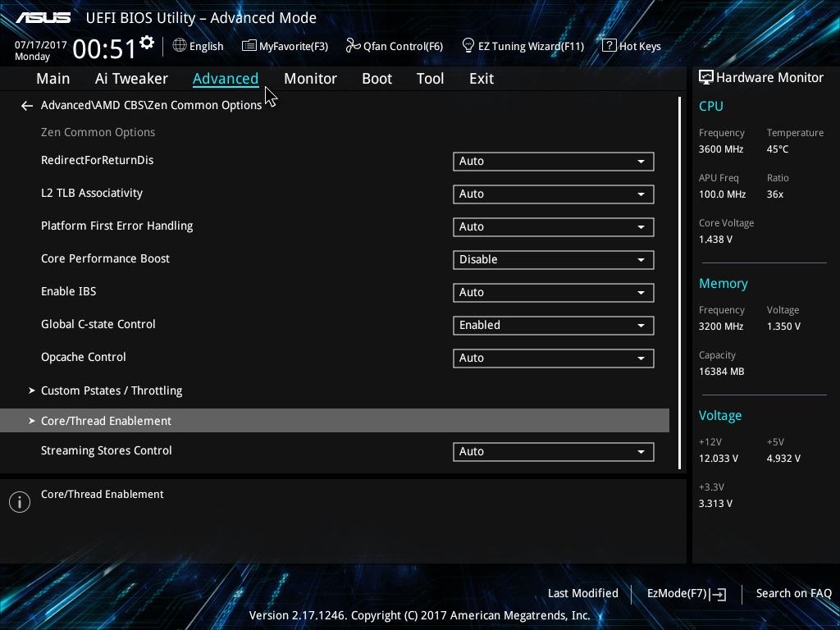The width and height of the screenshot is (840, 630).
Task: Click the Core Performance Boost label
Action: (105, 258)
